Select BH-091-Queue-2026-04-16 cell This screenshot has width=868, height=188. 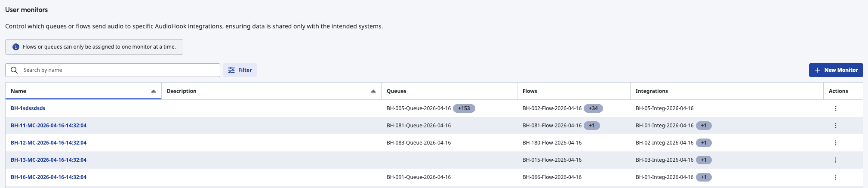[419, 177]
